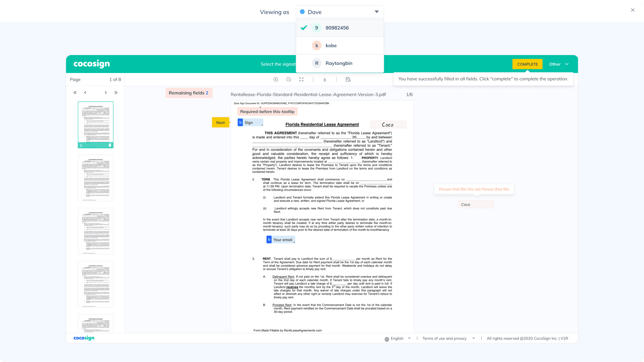The width and height of the screenshot is (644, 362).
Task: Click the COMPLETE button
Action: pos(527,64)
